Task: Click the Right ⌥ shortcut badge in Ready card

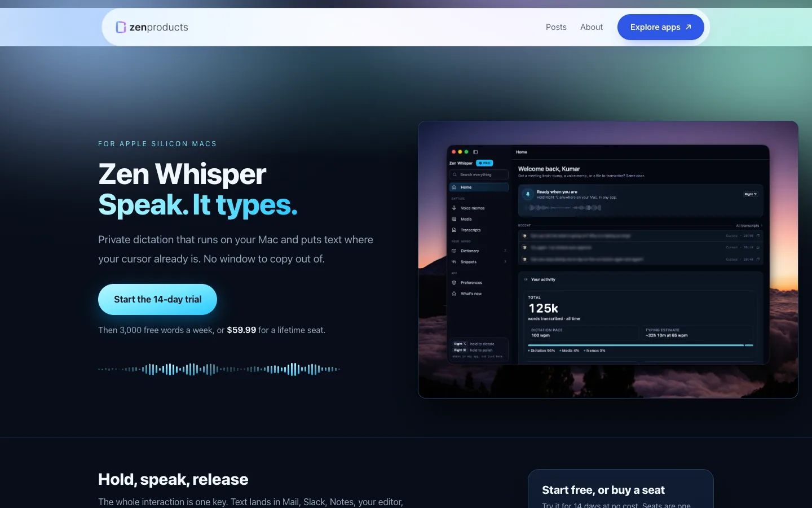Action: pyautogui.click(x=751, y=194)
